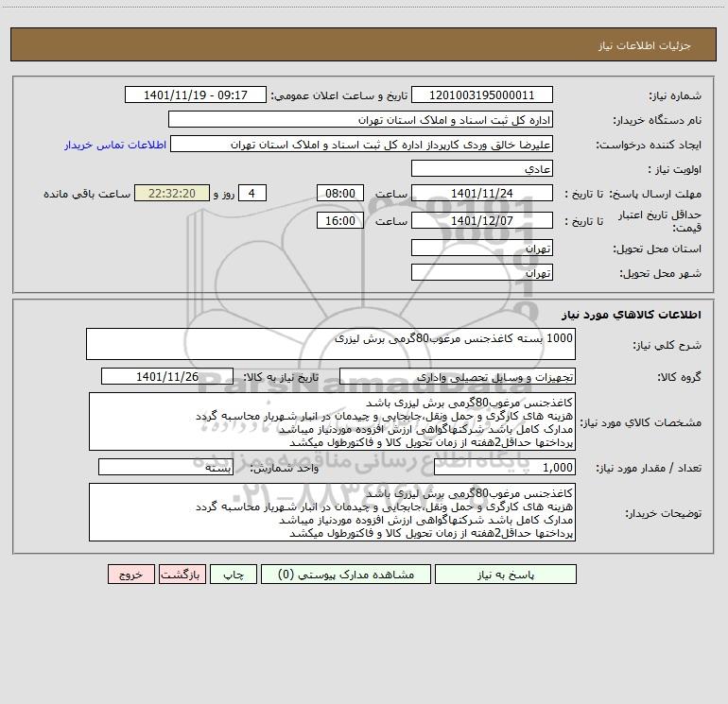Click the price validity time 16:00

(339, 221)
